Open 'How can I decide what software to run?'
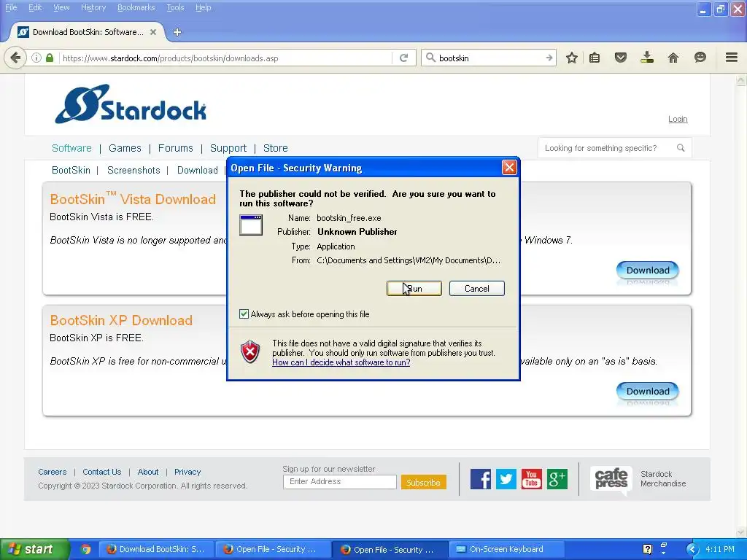The height and width of the screenshot is (560, 747). [341, 362]
